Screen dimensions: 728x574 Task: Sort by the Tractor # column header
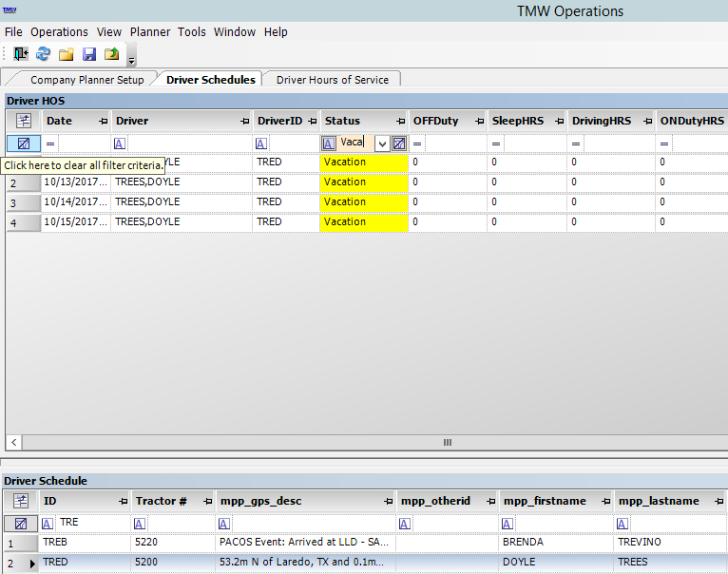point(162,501)
